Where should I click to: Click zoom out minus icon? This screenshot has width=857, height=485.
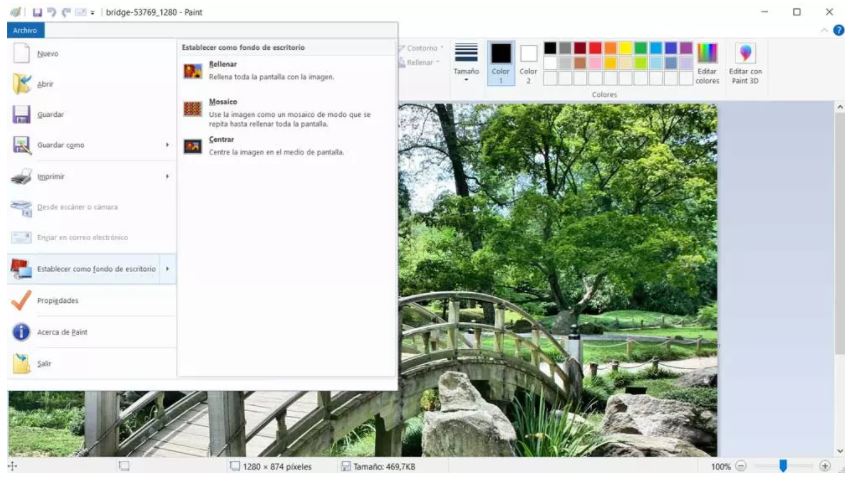(x=741, y=466)
